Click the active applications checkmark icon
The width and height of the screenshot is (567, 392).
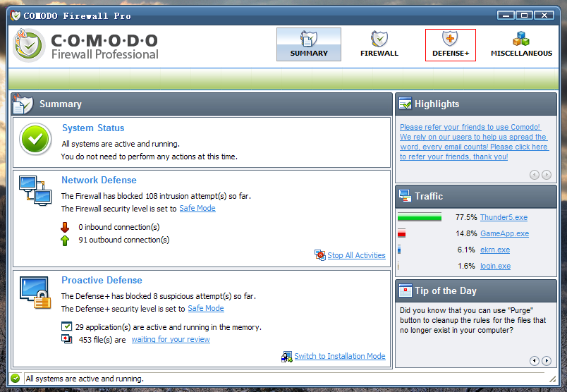tap(66, 326)
